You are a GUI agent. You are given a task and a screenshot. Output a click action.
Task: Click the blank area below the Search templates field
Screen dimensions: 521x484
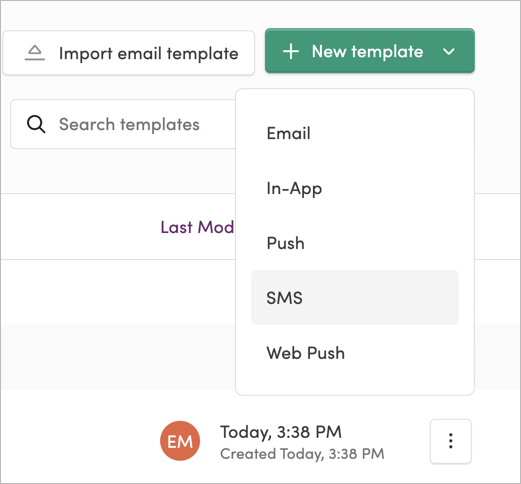tap(118, 171)
